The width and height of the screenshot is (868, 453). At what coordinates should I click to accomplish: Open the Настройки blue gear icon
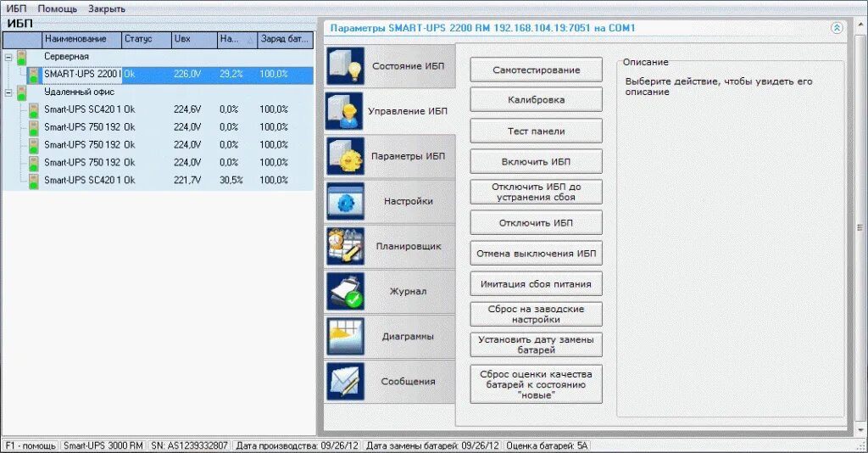pos(345,201)
